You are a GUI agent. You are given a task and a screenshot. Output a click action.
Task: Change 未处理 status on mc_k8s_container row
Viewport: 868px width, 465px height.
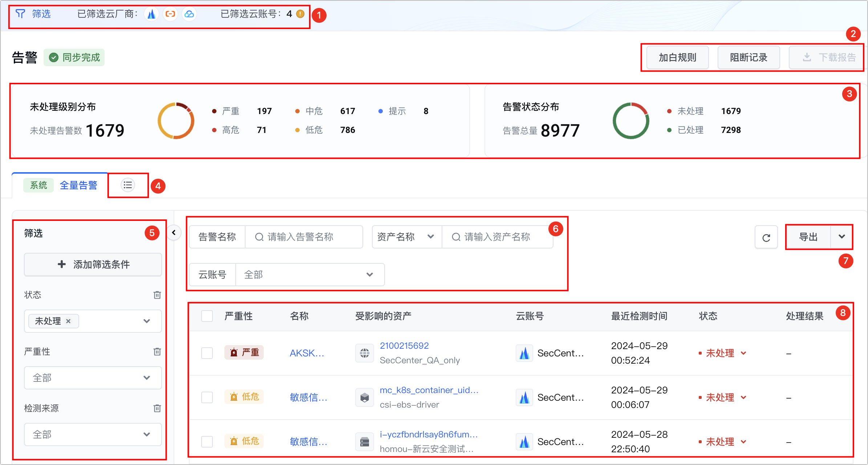coord(722,397)
